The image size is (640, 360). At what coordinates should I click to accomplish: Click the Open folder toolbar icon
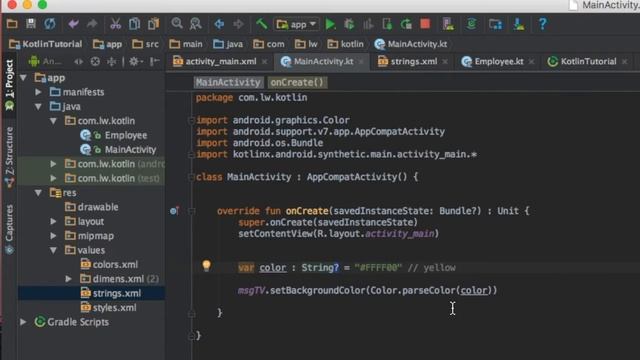click(12, 24)
